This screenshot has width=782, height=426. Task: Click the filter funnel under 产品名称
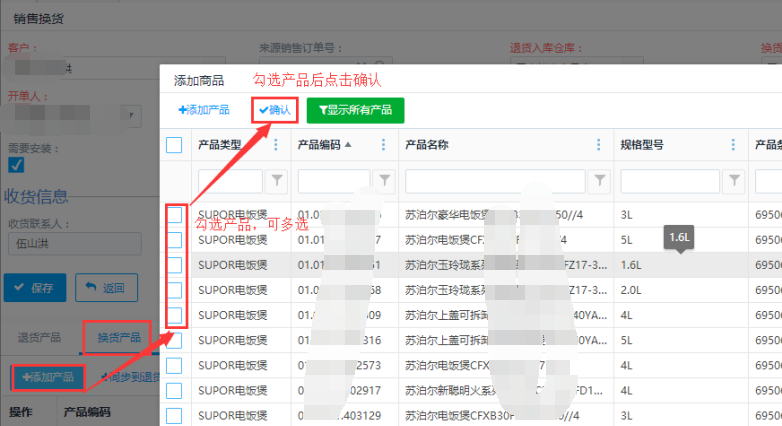point(599,181)
